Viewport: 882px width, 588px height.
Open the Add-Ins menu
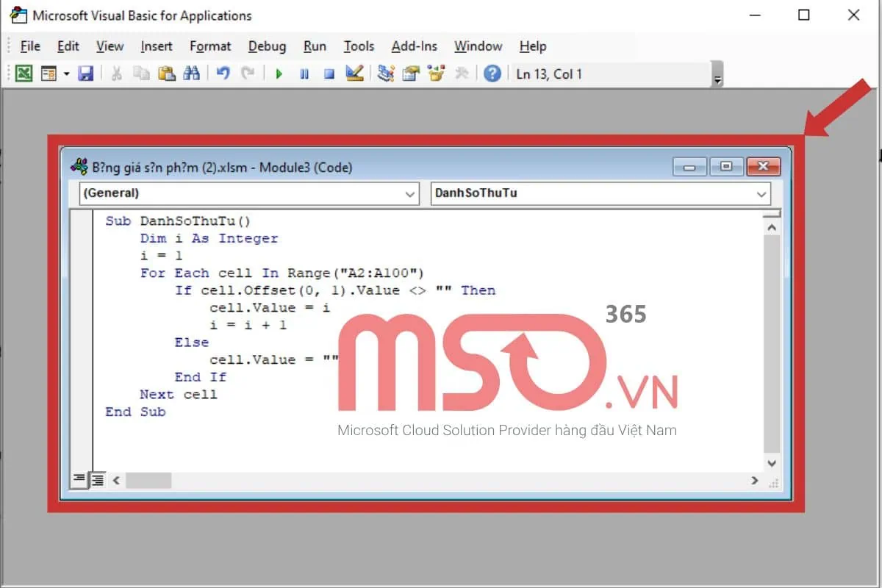pos(414,46)
